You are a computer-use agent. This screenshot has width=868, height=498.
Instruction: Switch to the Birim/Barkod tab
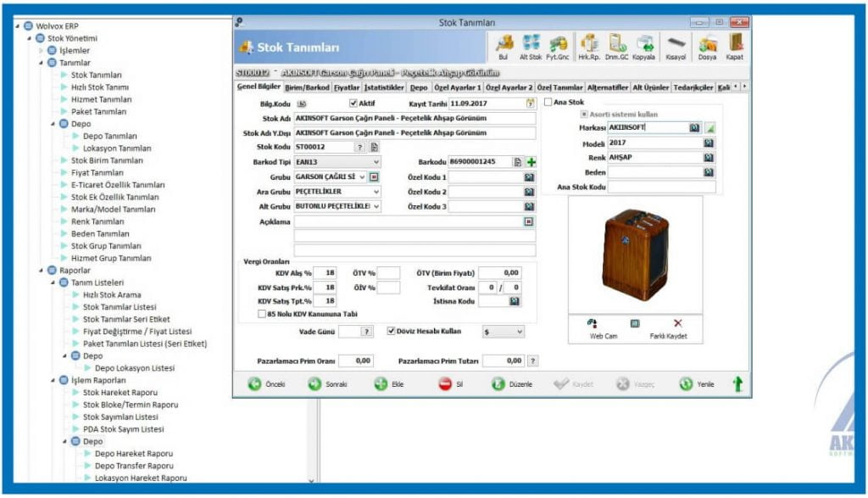point(307,87)
